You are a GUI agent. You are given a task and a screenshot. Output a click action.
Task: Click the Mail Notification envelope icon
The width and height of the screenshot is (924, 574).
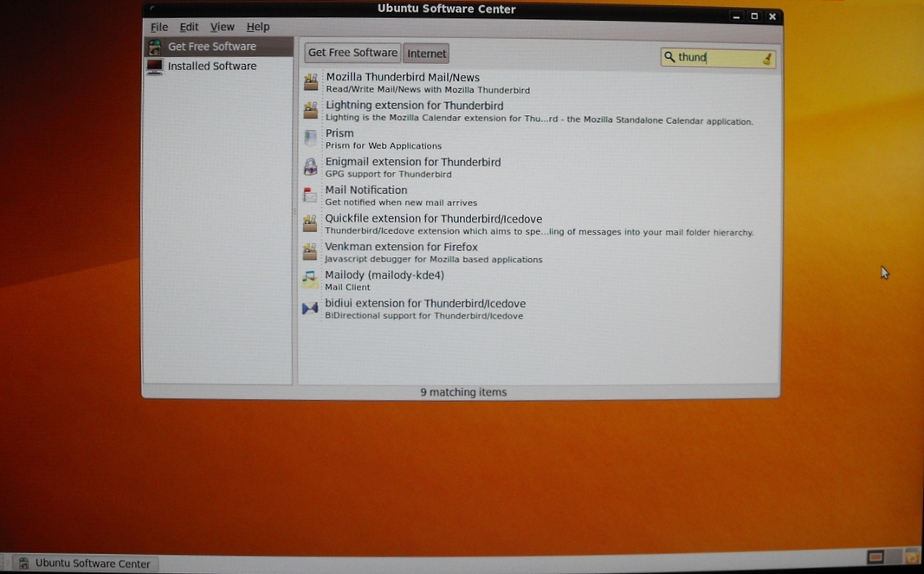(311, 196)
